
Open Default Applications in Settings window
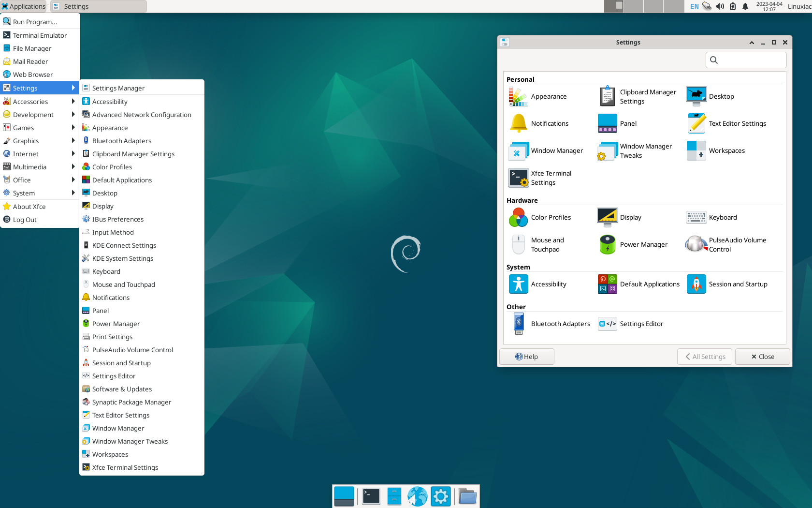click(639, 284)
